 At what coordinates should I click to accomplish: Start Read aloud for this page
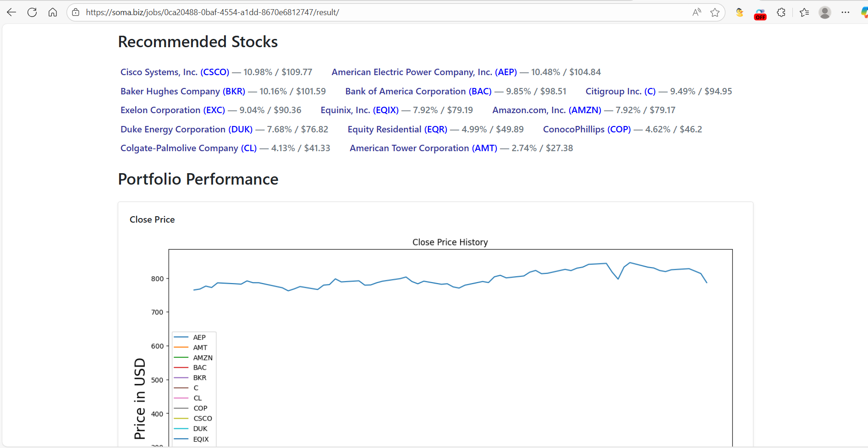point(696,12)
